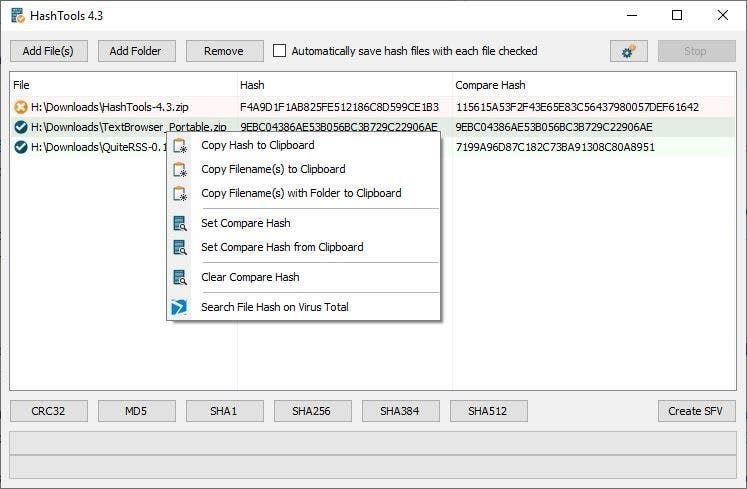The height and width of the screenshot is (489, 747).
Task: Enable automatically save hash files checkbox
Action: (x=279, y=51)
